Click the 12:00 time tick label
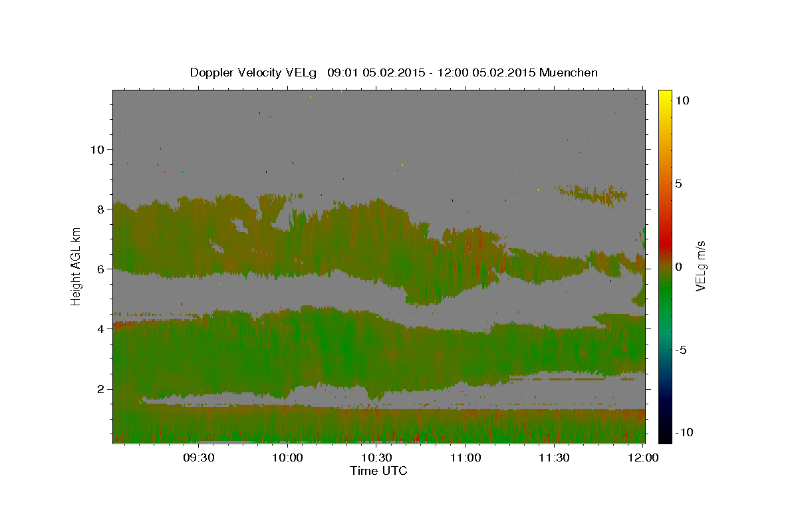Screen dimensions: 798x532 (643, 458)
